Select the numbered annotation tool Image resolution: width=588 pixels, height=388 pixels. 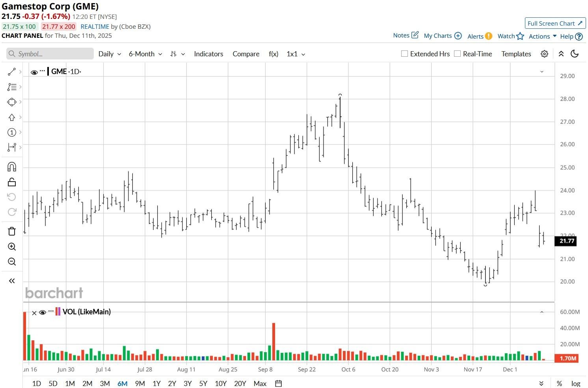[x=12, y=132]
